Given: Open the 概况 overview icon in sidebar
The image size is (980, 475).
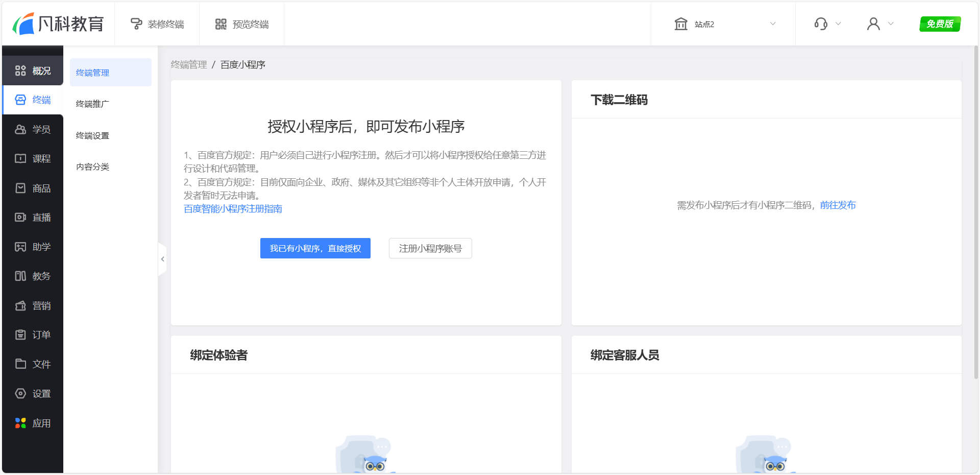Looking at the screenshot, I should 20,71.
